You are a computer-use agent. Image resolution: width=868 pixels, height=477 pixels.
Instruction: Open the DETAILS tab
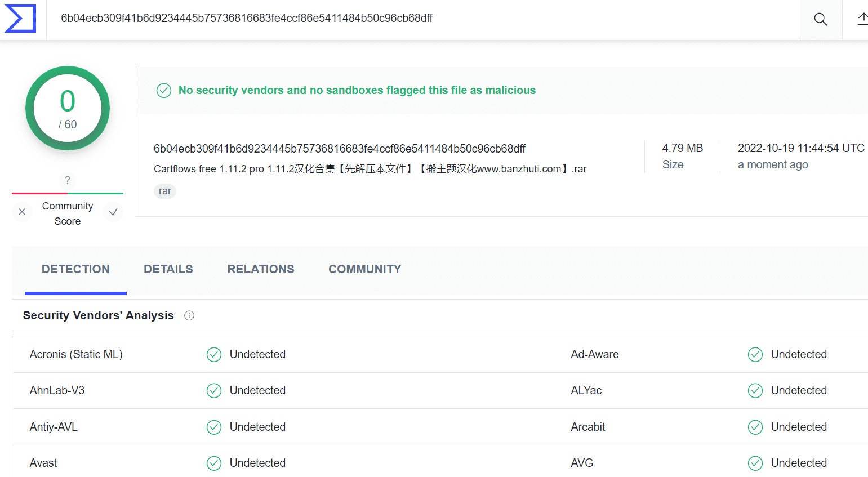[168, 269]
